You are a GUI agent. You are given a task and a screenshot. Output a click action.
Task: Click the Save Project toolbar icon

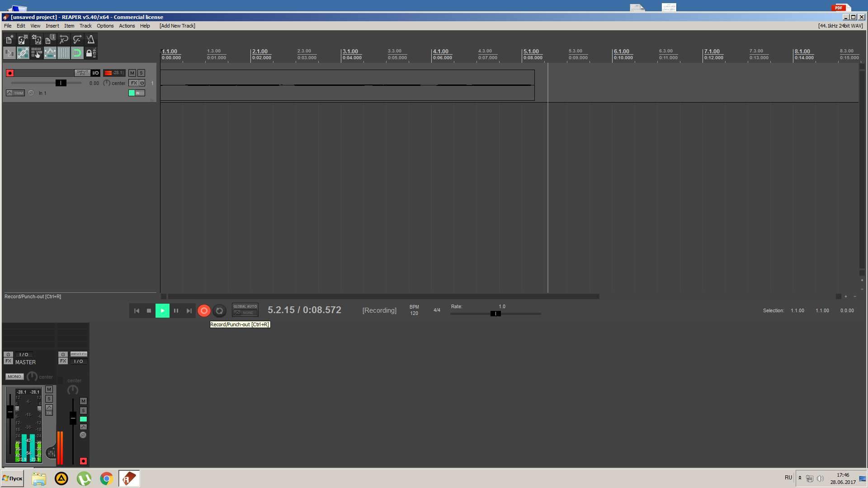click(36, 40)
